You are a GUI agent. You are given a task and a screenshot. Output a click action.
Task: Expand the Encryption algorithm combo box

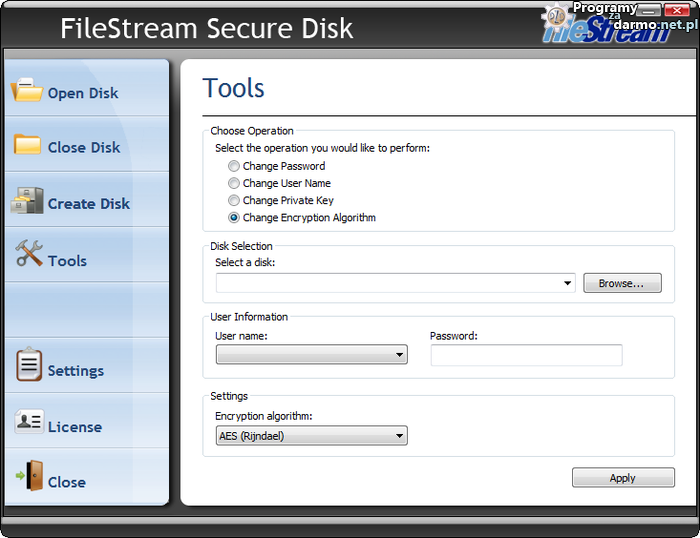pyautogui.click(x=399, y=435)
